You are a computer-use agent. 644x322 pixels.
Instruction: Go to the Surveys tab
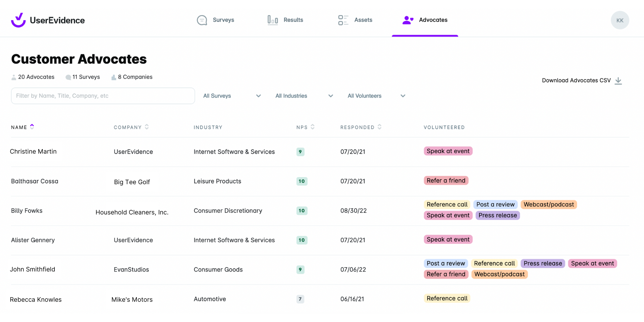215,20
